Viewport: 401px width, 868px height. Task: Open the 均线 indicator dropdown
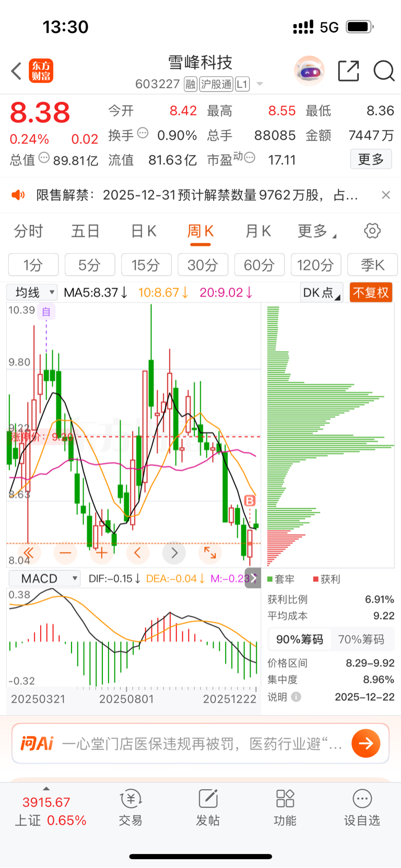pos(31,292)
